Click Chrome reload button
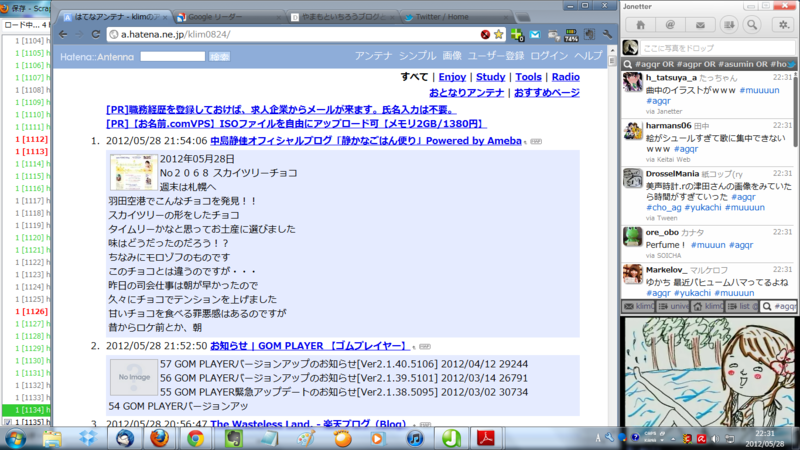 [95, 34]
